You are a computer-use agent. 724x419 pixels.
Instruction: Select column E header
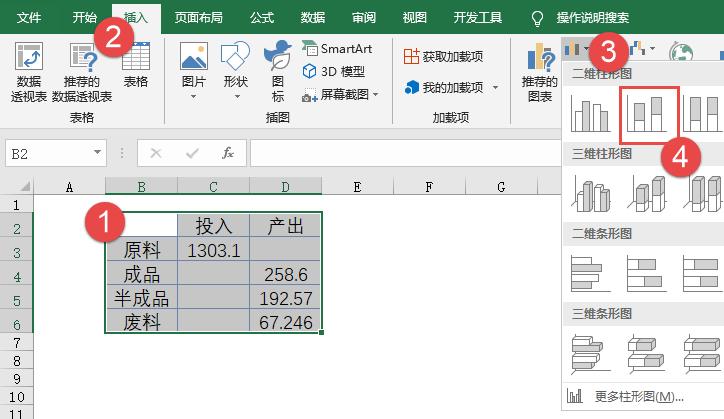pyautogui.click(x=357, y=187)
